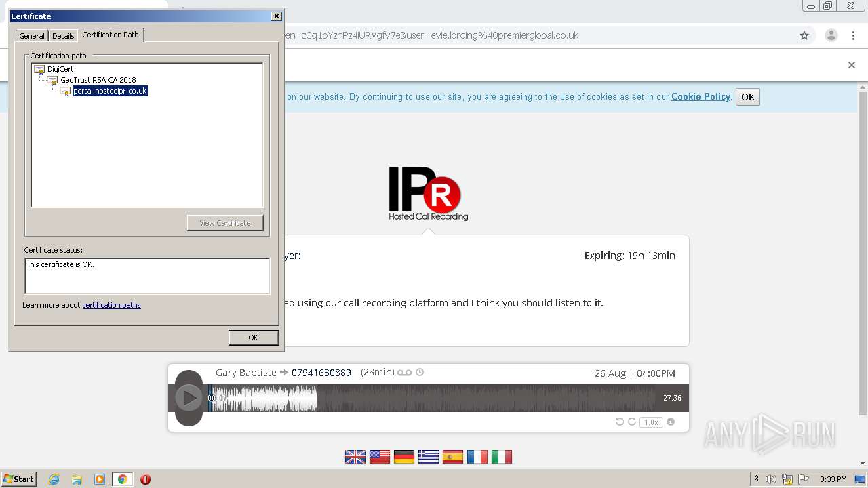Open the recording info icon
Viewport: 868px width, 488px height.
(x=671, y=422)
